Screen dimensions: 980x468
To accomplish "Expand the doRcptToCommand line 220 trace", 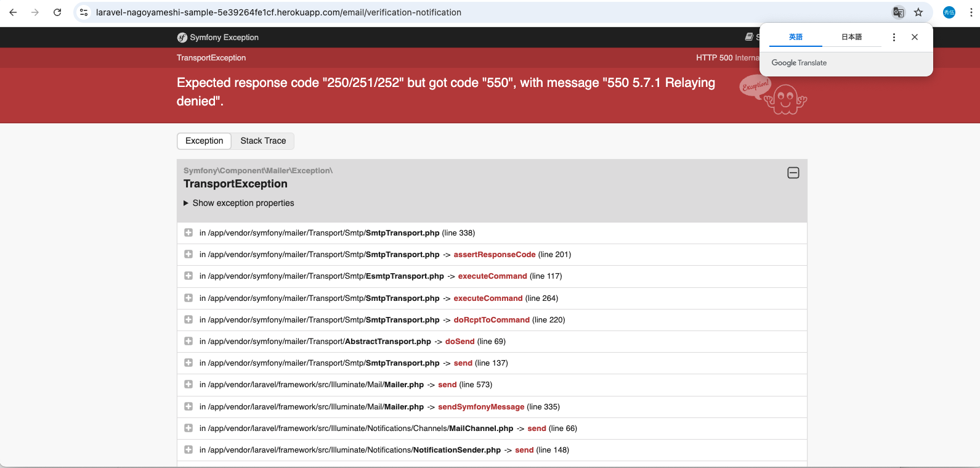I will point(188,319).
